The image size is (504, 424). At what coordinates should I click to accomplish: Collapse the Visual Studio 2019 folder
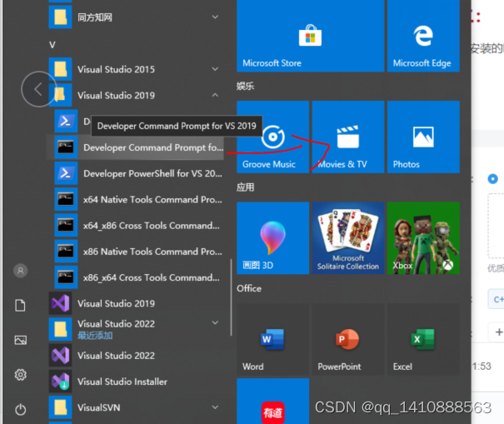215,95
